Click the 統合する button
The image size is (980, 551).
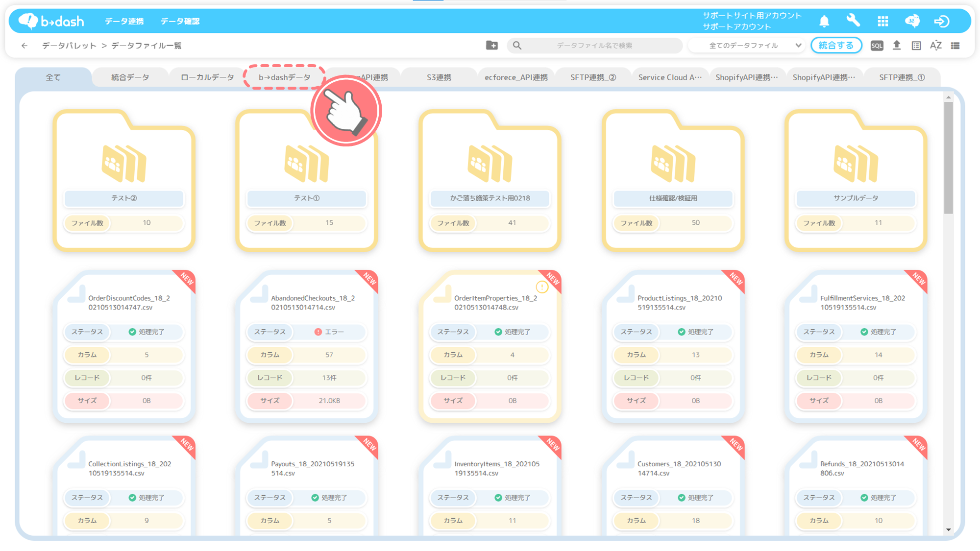pyautogui.click(x=836, y=46)
